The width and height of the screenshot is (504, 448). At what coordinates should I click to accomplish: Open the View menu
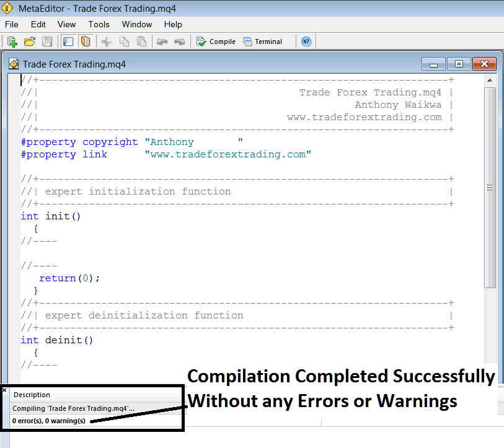coord(66,24)
